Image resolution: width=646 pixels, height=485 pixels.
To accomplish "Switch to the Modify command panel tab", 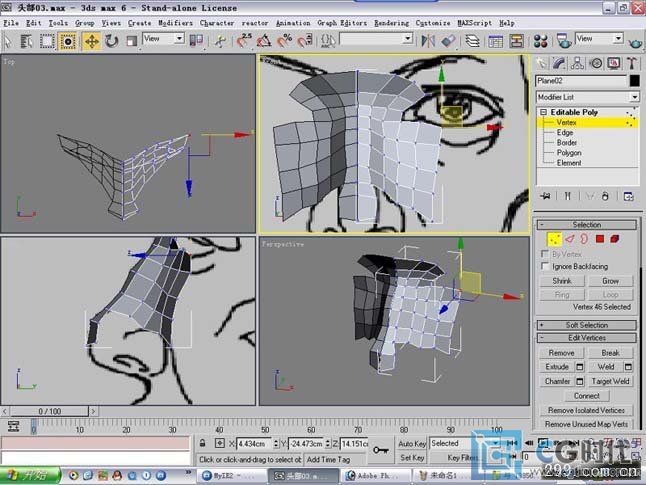I will click(559, 63).
